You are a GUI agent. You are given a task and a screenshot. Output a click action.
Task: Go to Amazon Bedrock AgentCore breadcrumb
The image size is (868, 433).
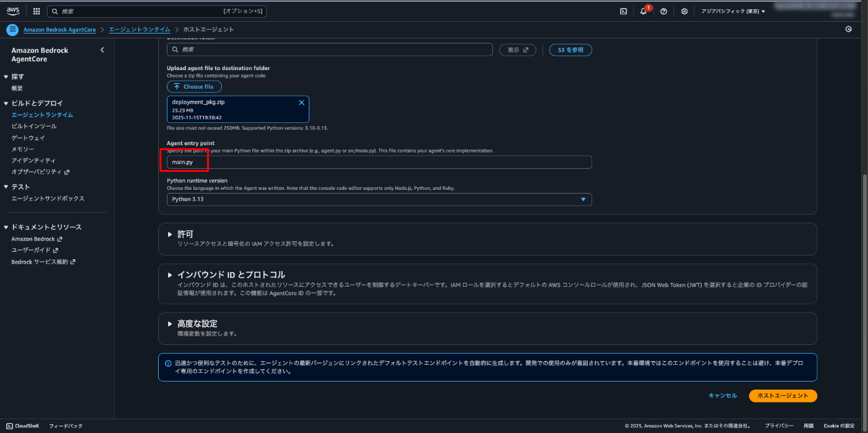60,30
